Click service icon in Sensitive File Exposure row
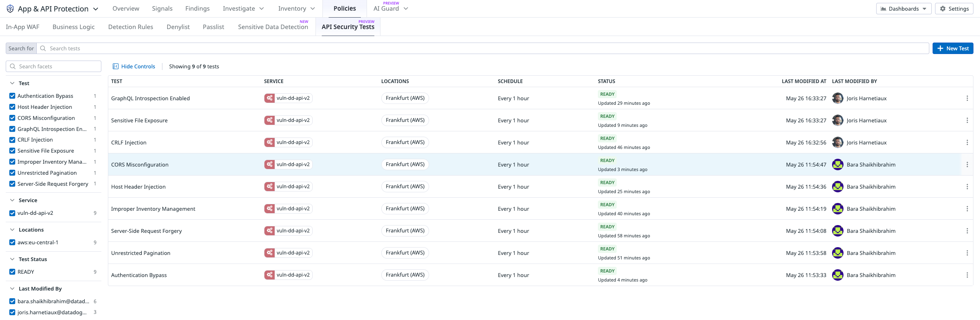The width and height of the screenshot is (980, 320). (269, 120)
